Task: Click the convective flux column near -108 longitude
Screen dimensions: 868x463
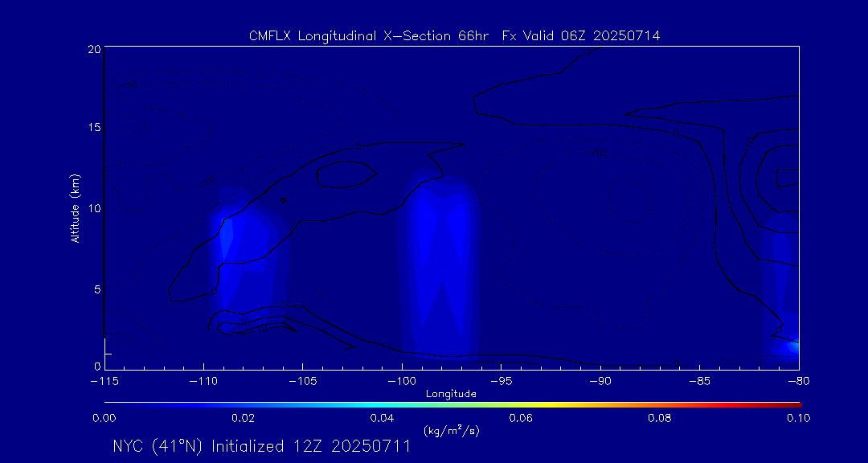Action: [x=247, y=260]
